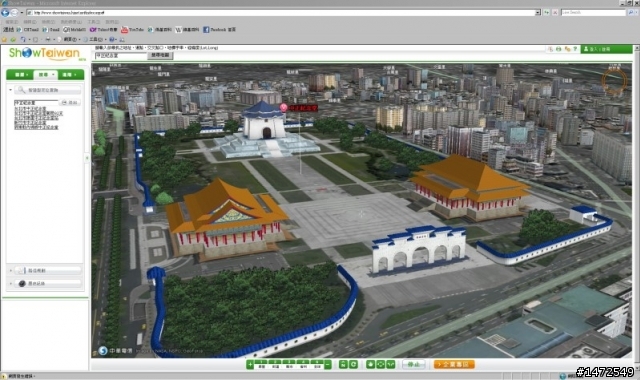
Task: Click the browser Forward arrow button
Action: (14, 13)
